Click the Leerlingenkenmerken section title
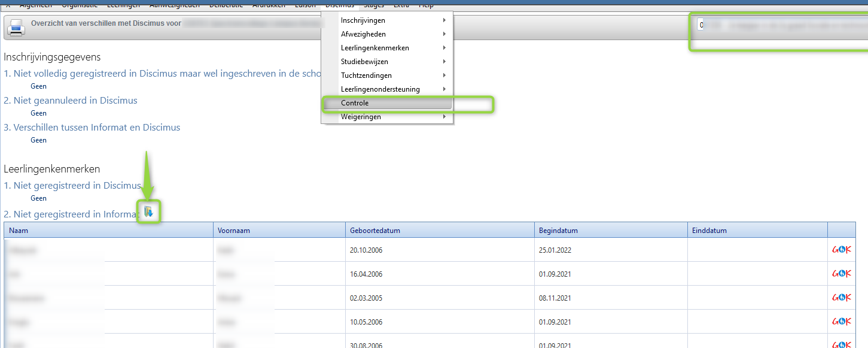 pos(51,169)
